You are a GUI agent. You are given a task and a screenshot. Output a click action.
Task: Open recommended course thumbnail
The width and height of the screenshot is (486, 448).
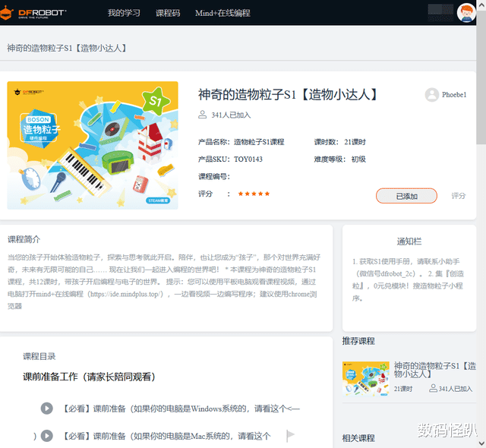366,379
